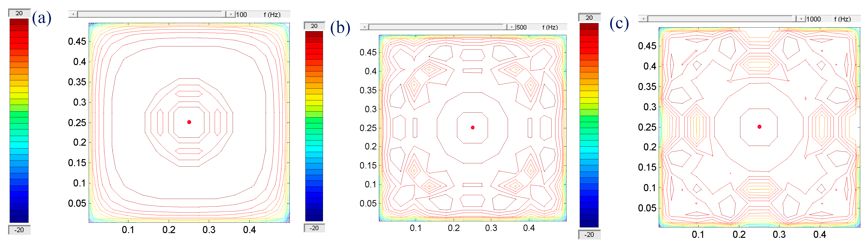Screen dimensions: 868x247
Task: Select red source point in 100 Hz plot
Action: tap(189, 122)
